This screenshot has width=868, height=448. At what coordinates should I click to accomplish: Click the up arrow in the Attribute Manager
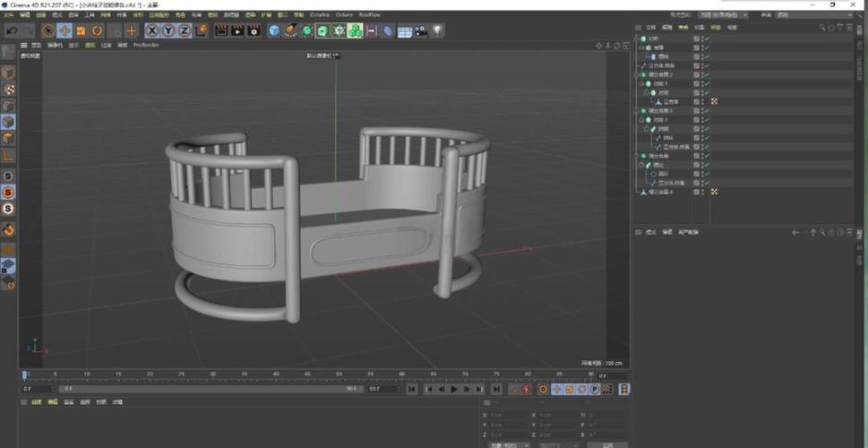tap(813, 233)
